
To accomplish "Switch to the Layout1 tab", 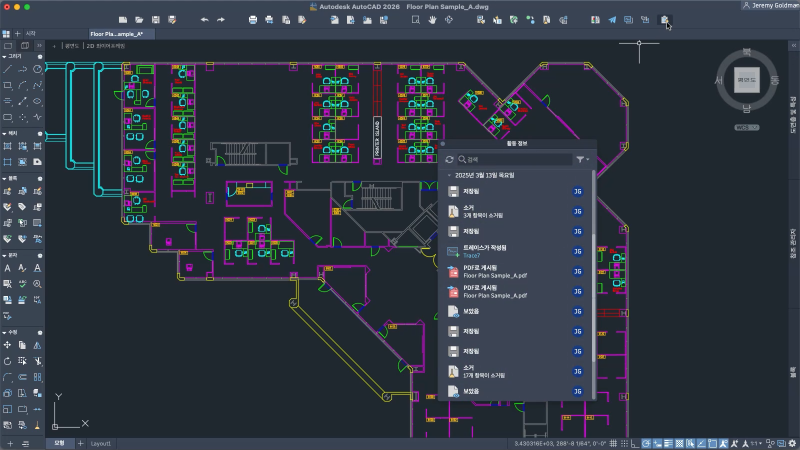I will coord(101,443).
